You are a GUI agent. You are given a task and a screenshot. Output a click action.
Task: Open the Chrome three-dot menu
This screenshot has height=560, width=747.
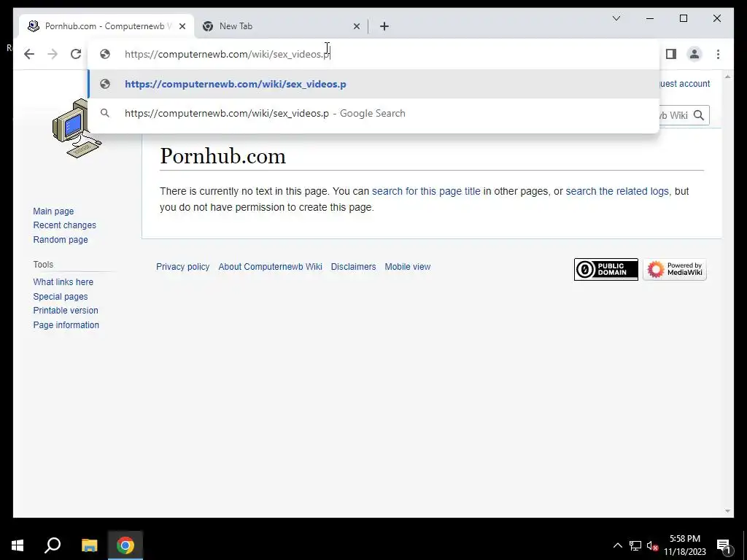[718, 54]
